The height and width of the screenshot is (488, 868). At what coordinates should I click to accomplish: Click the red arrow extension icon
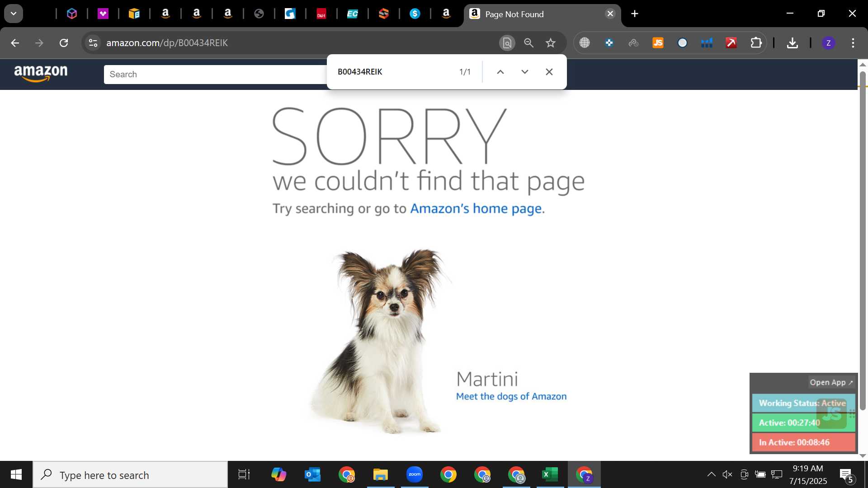pos(731,43)
